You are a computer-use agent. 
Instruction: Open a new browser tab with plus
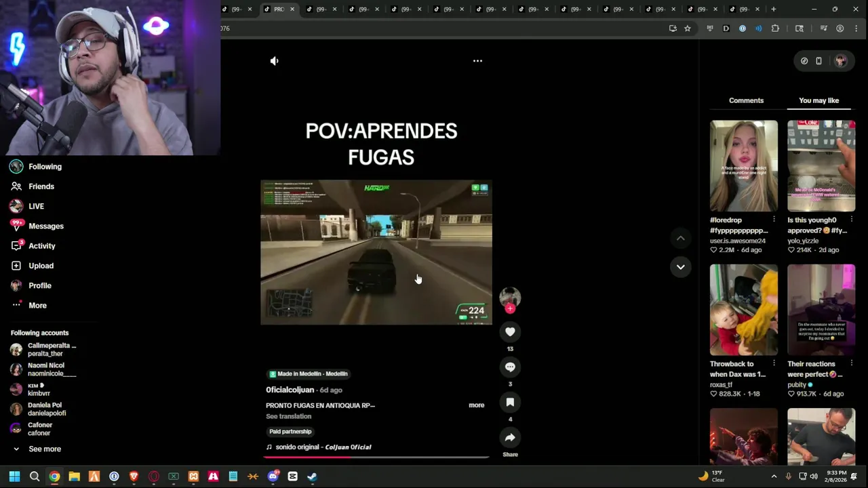tap(773, 9)
